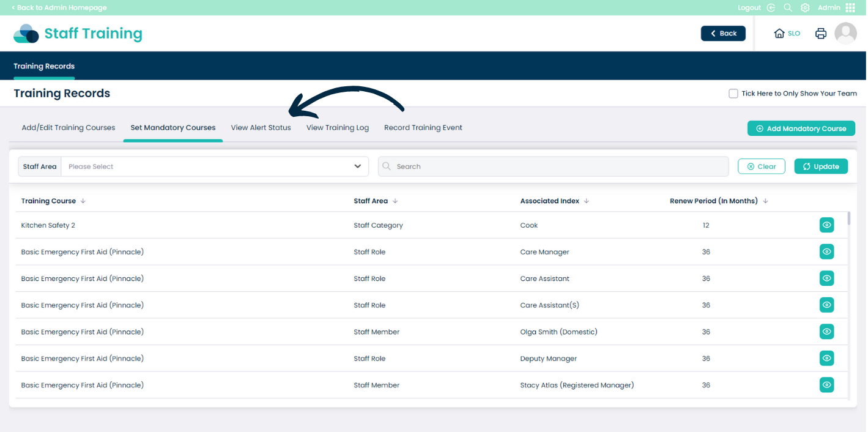Viewport: 868px width, 432px height.
Task: Click into the Search input field
Action: point(554,166)
